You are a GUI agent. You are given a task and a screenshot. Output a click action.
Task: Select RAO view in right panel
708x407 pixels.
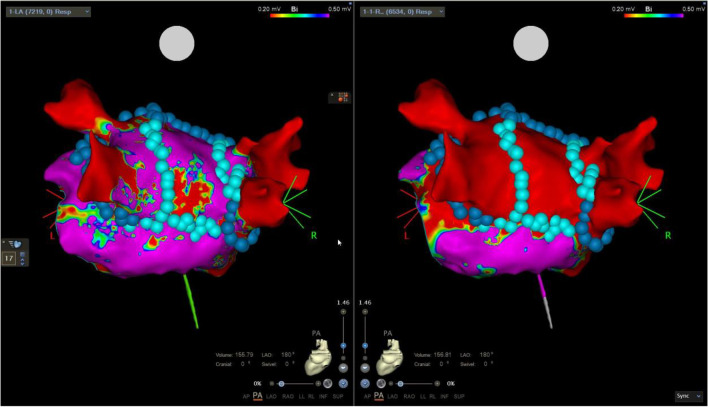pyautogui.click(x=409, y=396)
